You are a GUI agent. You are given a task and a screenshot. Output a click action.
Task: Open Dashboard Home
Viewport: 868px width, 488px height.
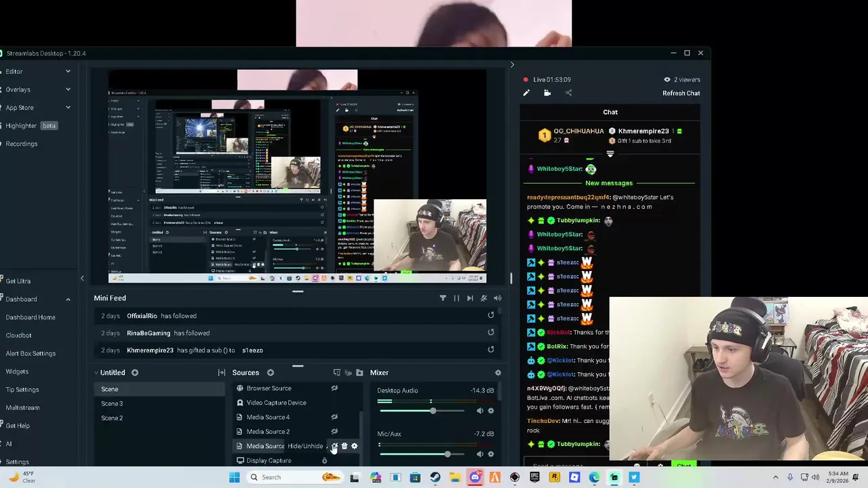click(x=31, y=317)
